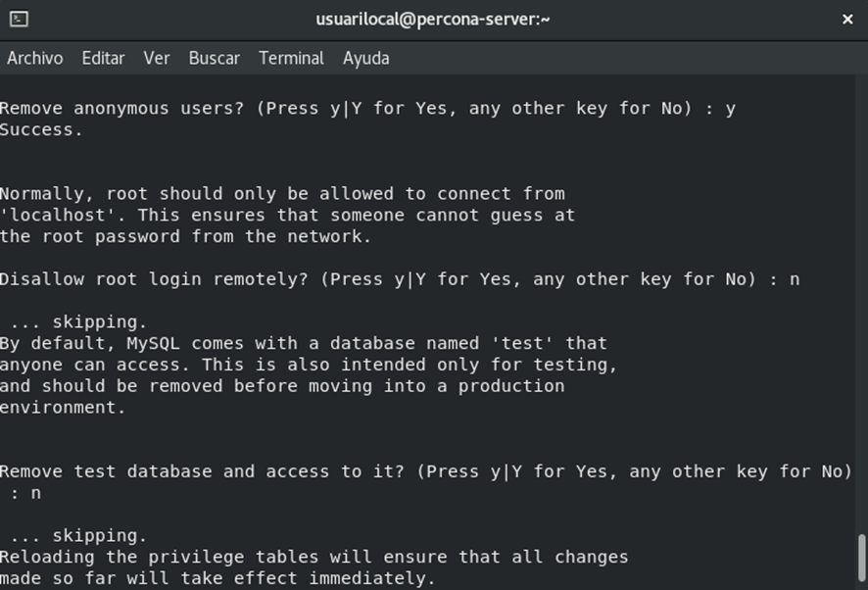Open the Ayuda help menu

[x=365, y=58]
